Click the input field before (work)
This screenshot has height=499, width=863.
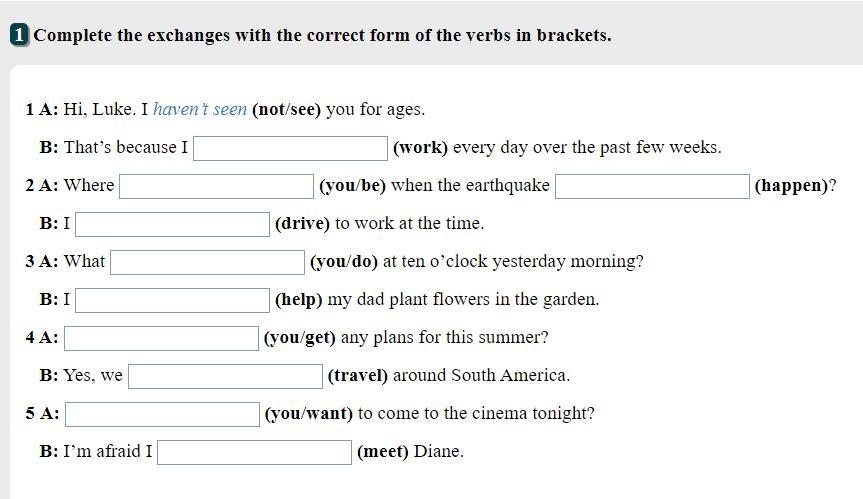tap(290, 148)
